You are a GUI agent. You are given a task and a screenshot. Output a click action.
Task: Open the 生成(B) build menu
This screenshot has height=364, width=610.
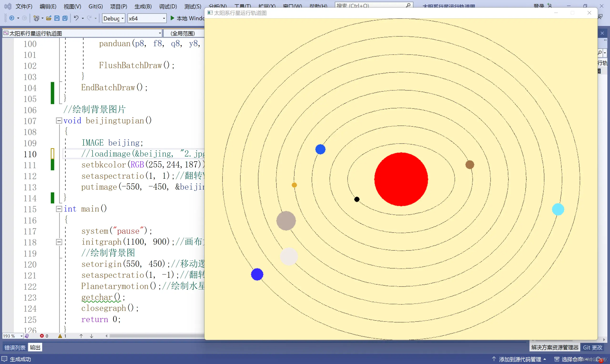coord(143,6)
